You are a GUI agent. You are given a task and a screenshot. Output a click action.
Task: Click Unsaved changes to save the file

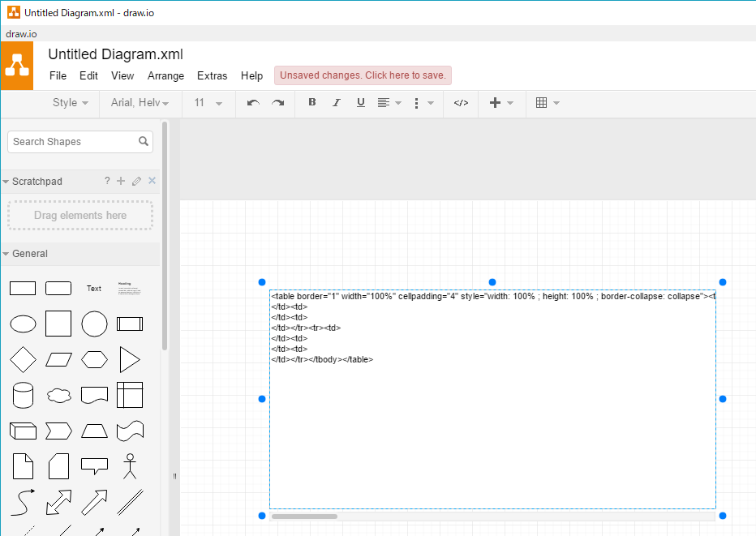363,75
